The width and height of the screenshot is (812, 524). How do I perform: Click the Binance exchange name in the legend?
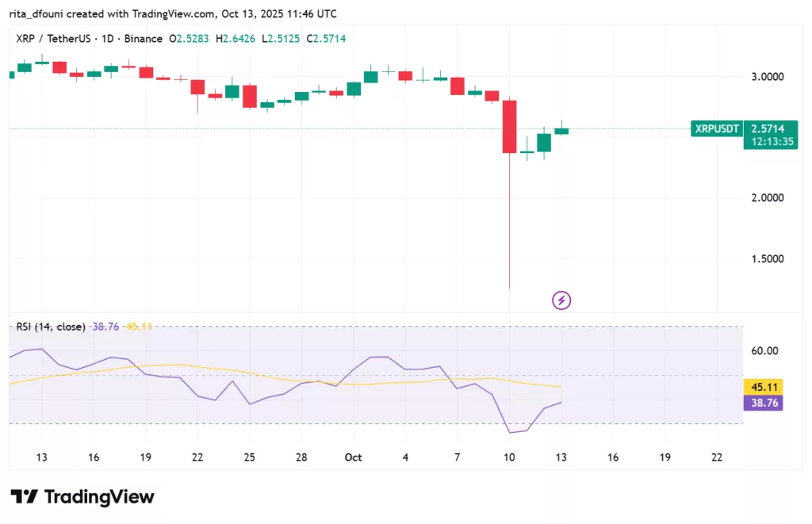click(143, 37)
